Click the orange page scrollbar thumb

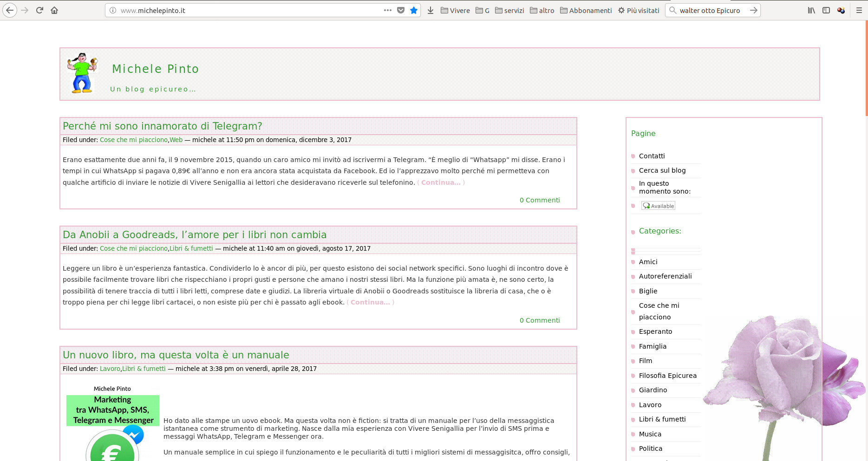866,68
